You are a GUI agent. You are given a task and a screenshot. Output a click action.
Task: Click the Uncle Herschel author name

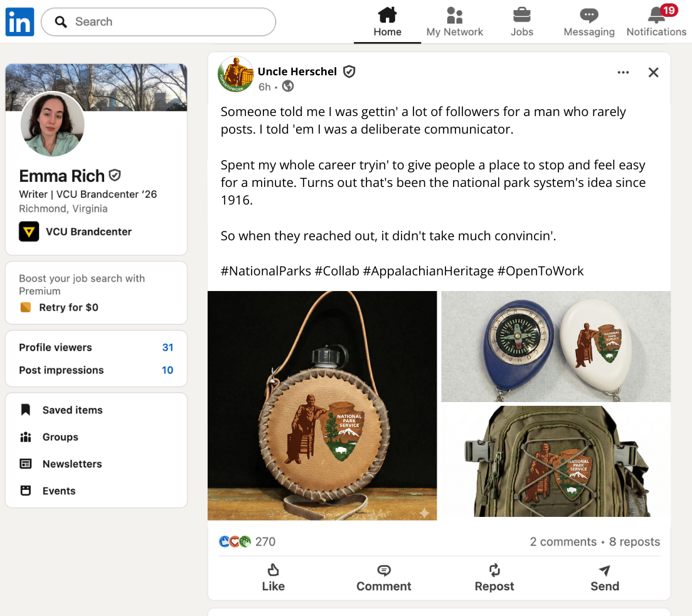tap(297, 72)
